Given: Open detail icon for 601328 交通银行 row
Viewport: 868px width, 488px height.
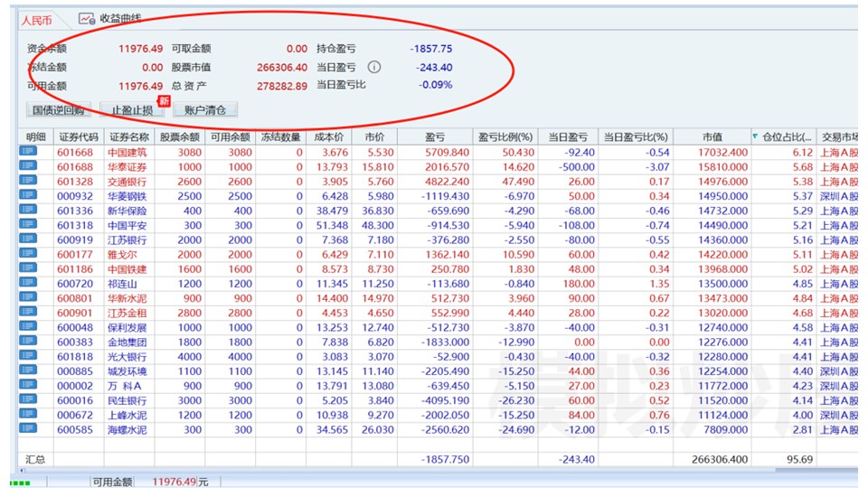Looking at the screenshot, I should click(28, 181).
